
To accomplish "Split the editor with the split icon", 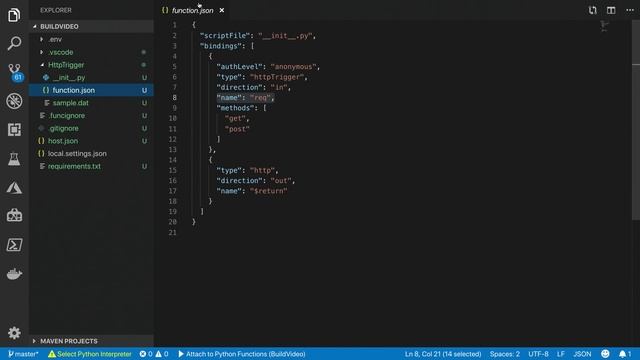I will 611,10.
